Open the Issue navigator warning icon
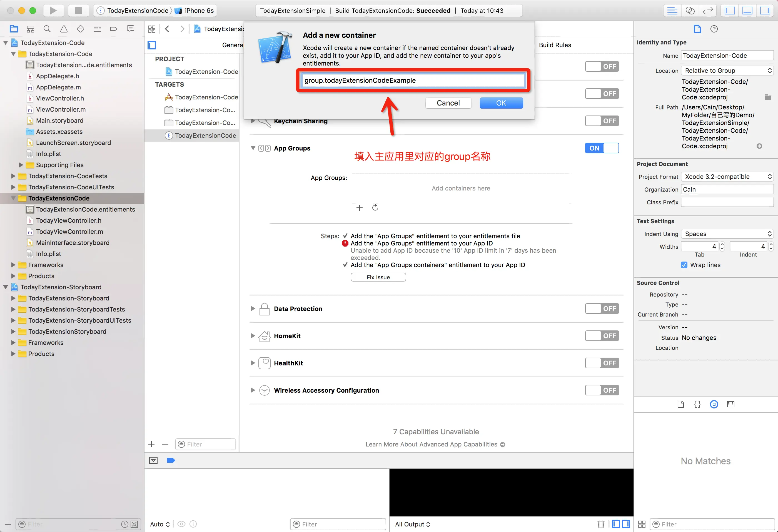The height and width of the screenshot is (532, 778). (x=64, y=29)
